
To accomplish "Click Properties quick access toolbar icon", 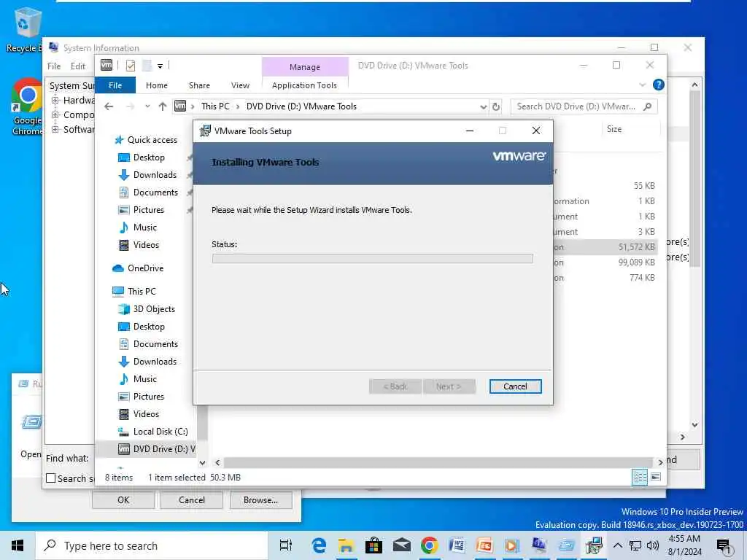I will tap(130, 65).
